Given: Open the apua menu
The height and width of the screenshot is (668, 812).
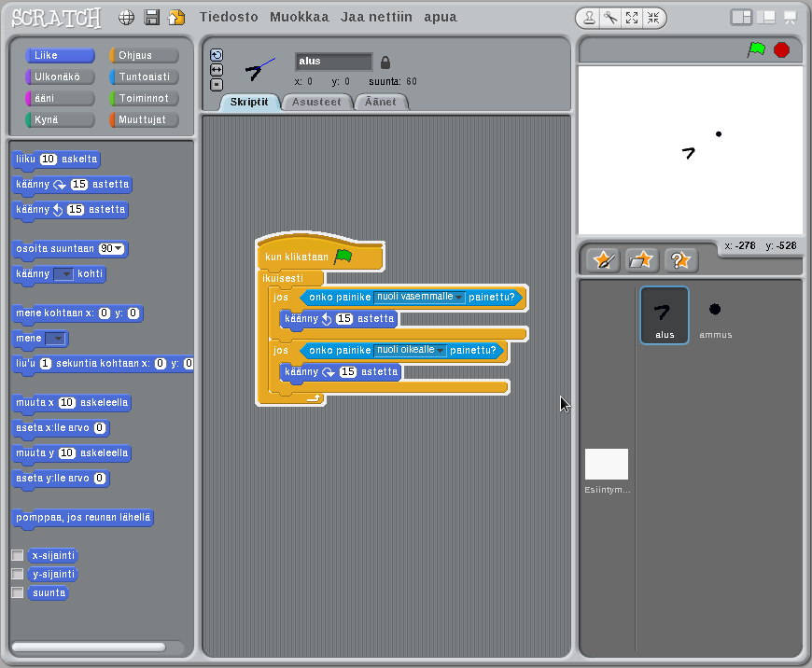Looking at the screenshot, I should point(441,18).
